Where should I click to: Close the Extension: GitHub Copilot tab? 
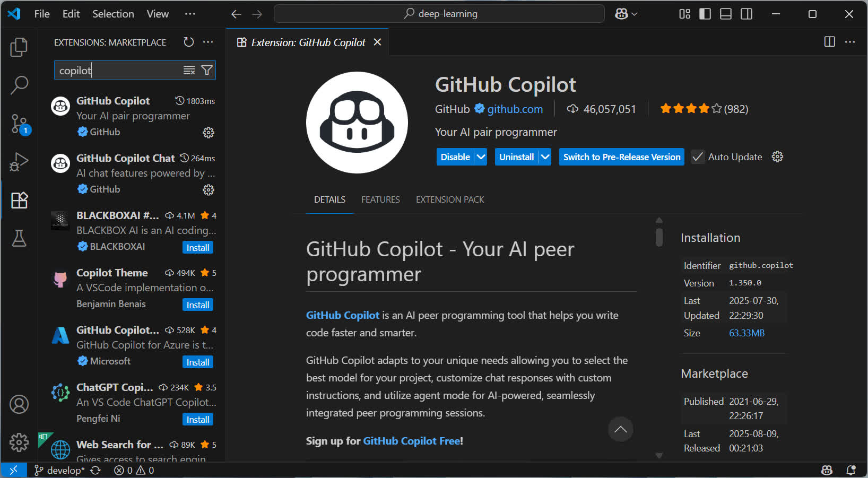coord(377,42)
